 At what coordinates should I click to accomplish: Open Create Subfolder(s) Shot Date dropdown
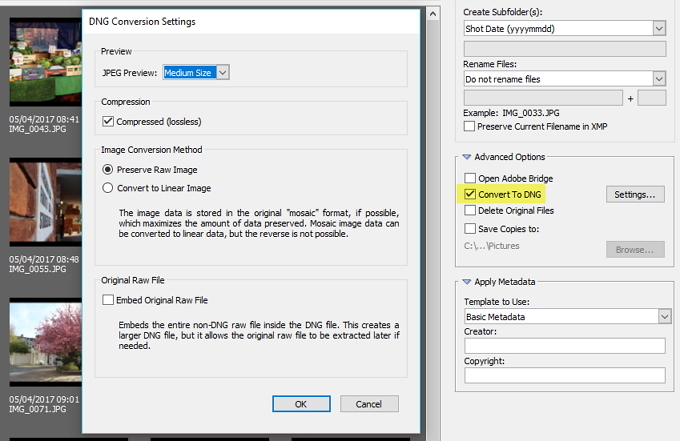pyautogui.click(x=565, y=29)
